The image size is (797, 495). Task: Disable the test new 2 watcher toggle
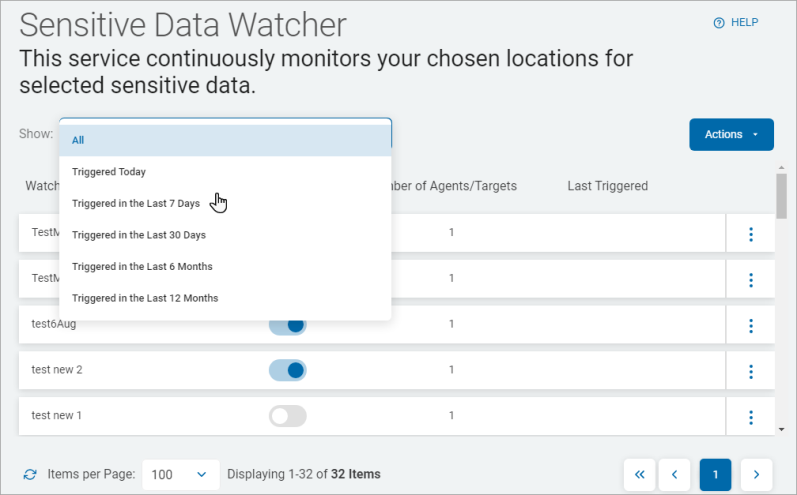coord(288,370)
